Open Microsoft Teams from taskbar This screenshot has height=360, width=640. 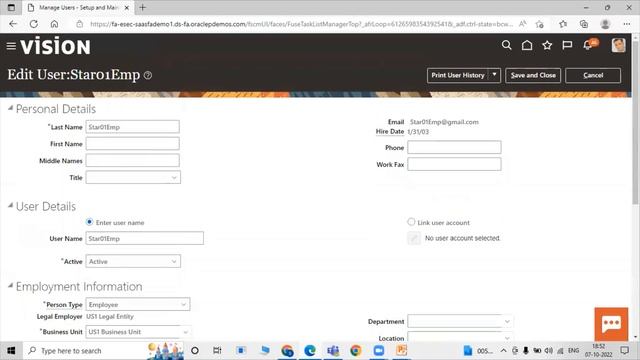333,351
